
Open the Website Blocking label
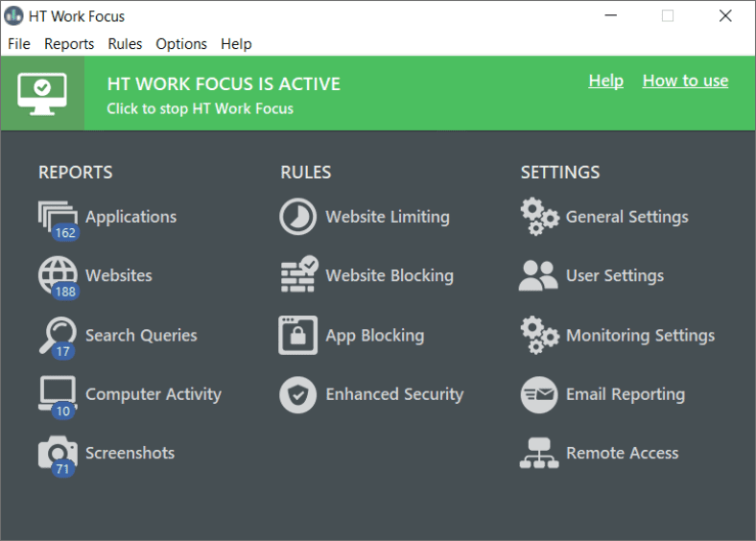tap(390, 275)
